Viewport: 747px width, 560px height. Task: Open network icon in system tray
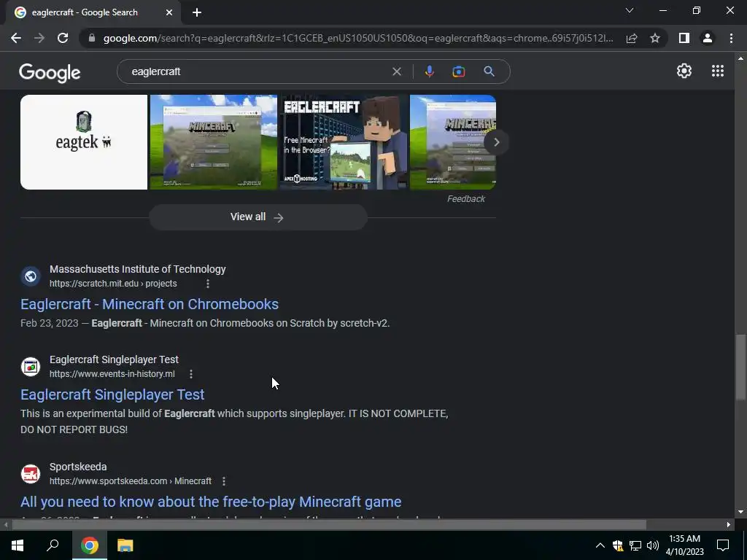coord(635,545)
